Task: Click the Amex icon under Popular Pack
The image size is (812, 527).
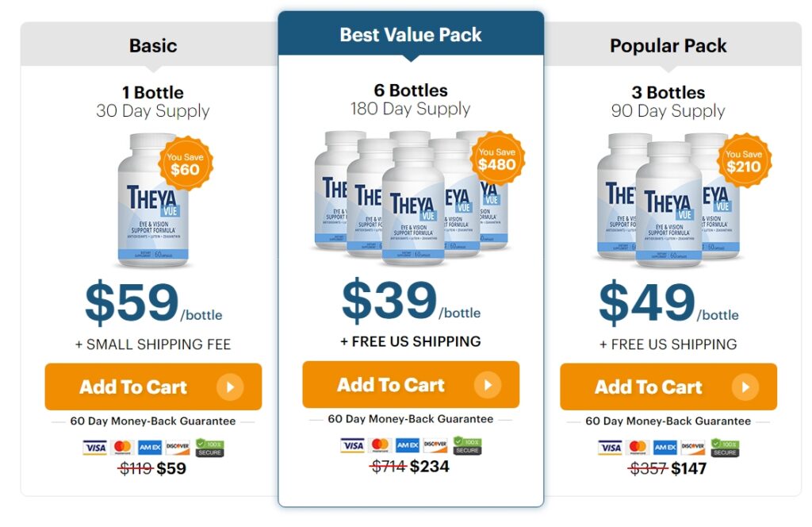Action: pyautogui.click(x=665, y=448)
